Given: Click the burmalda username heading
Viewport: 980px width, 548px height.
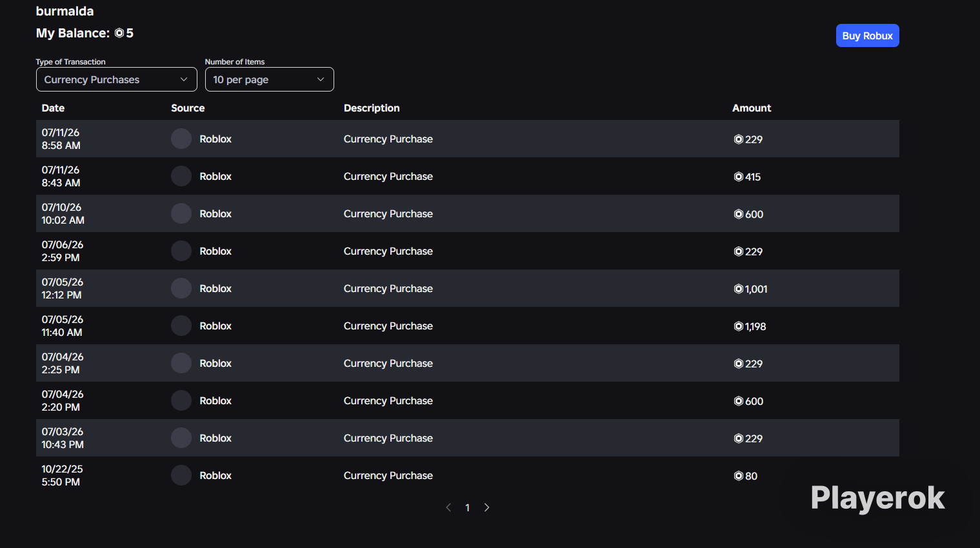Looking at the screenshot, I should click(x=65, y=11).
